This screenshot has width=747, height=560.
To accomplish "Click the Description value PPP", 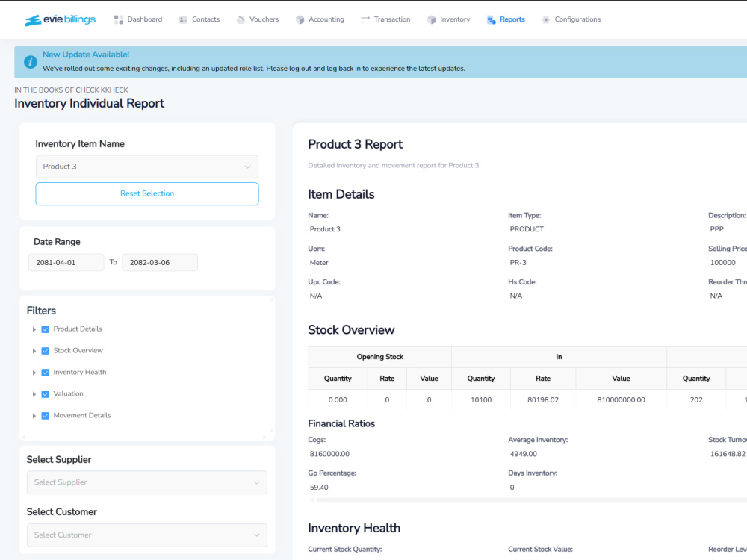I will (x=717, y=229).
